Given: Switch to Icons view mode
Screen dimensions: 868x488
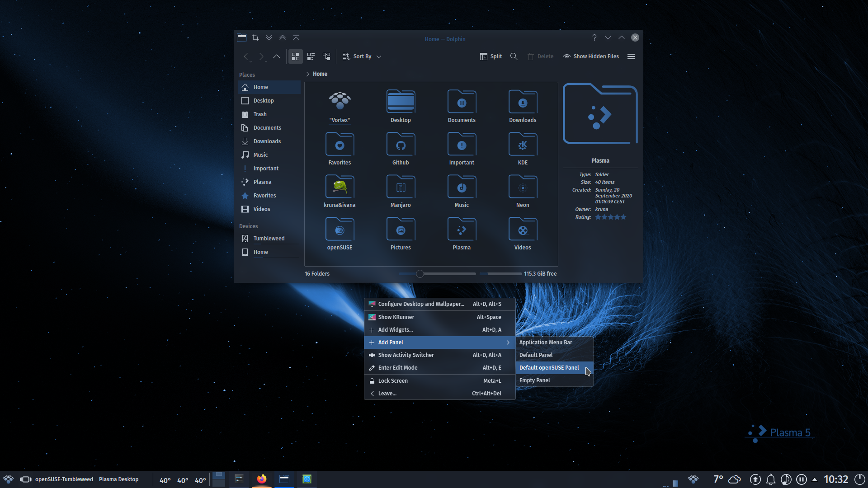Looking at the screenshot, I should tap(296, 56).
